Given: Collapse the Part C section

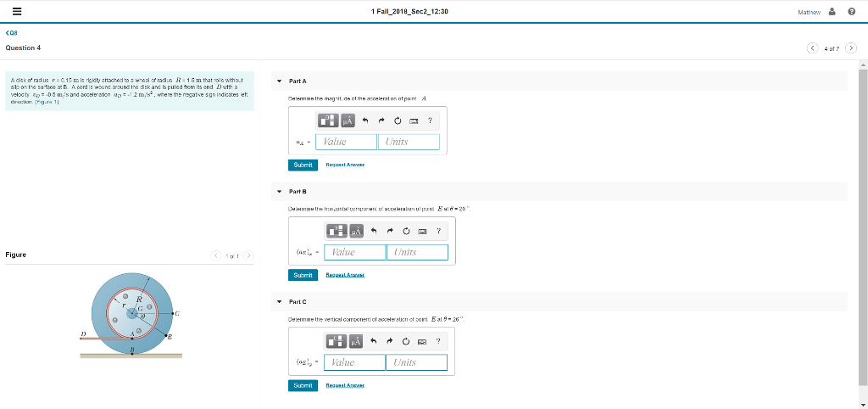Looking at the screenshot, I should (x=280, y=302).
